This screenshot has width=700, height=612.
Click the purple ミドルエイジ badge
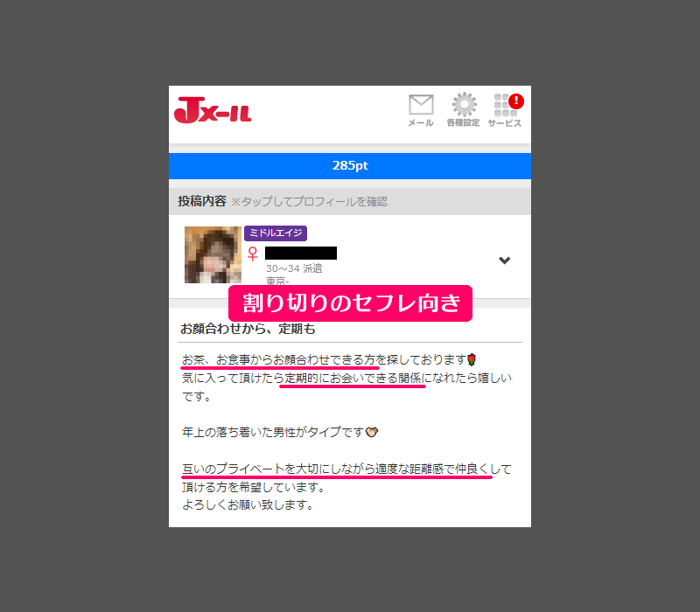pyautogui.click(x=276, y=233)
